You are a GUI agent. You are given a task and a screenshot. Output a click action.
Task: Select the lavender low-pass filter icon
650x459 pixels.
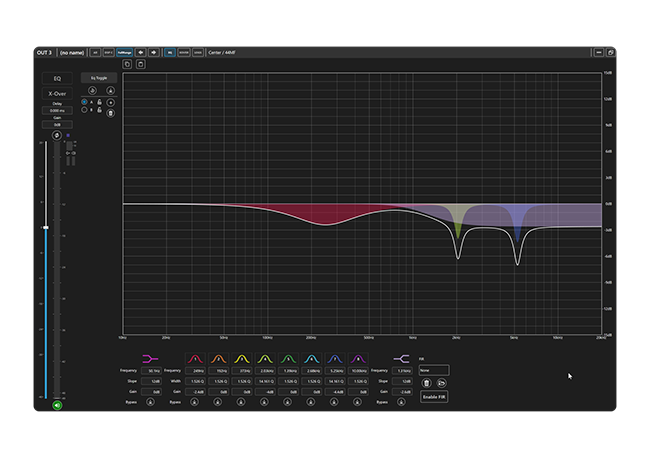point(401,359)
